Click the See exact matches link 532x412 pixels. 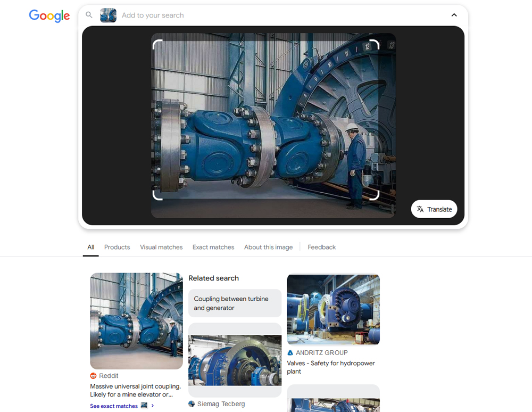pyautogui.click(x=114, y=406)
